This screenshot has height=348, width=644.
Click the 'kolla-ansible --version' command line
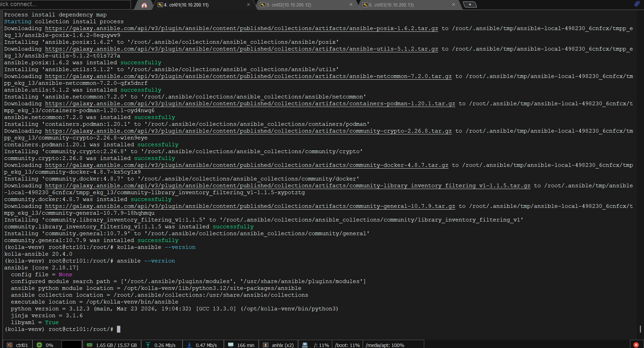[100, 247]
